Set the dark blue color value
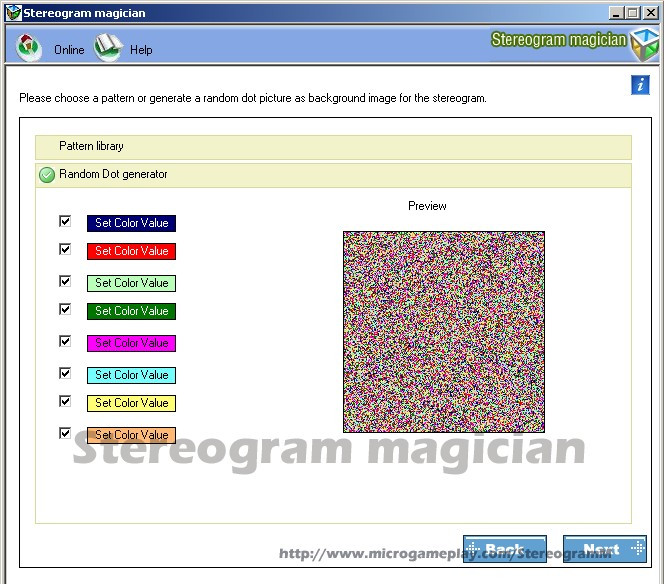Image resolution: width=664 pixels, height=584 pixels. coord(131,223)
